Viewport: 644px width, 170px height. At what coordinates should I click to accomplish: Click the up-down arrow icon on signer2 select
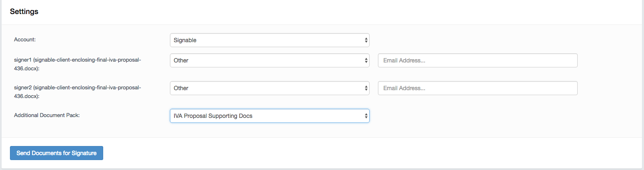click(366, 88)
